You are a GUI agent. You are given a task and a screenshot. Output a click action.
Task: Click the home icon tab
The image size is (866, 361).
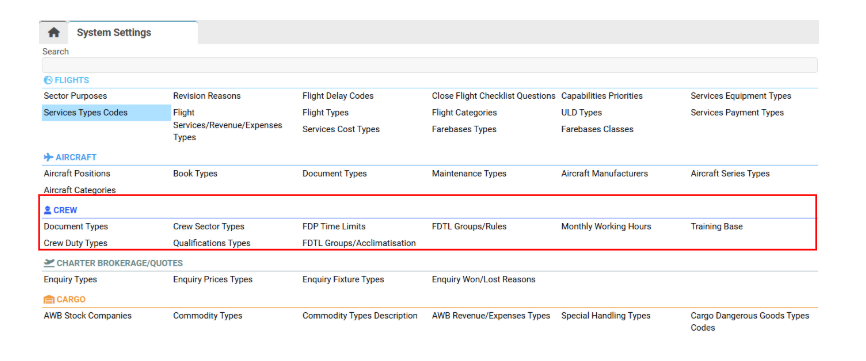[54, 33]
